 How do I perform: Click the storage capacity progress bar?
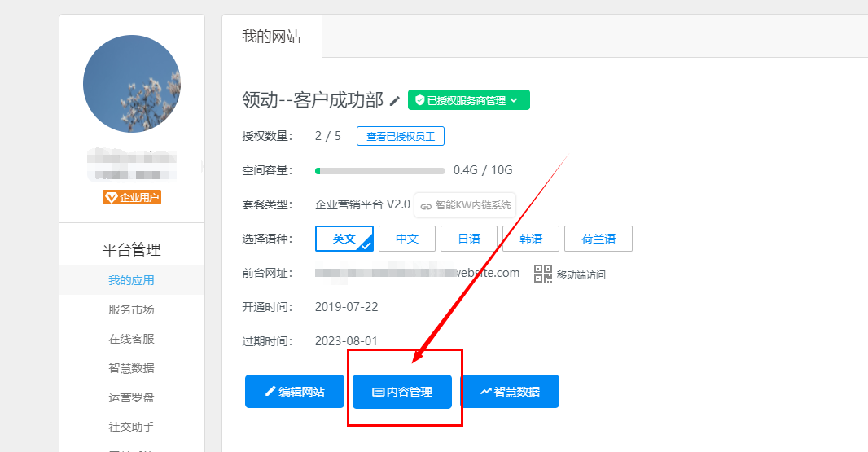[379, 171]
